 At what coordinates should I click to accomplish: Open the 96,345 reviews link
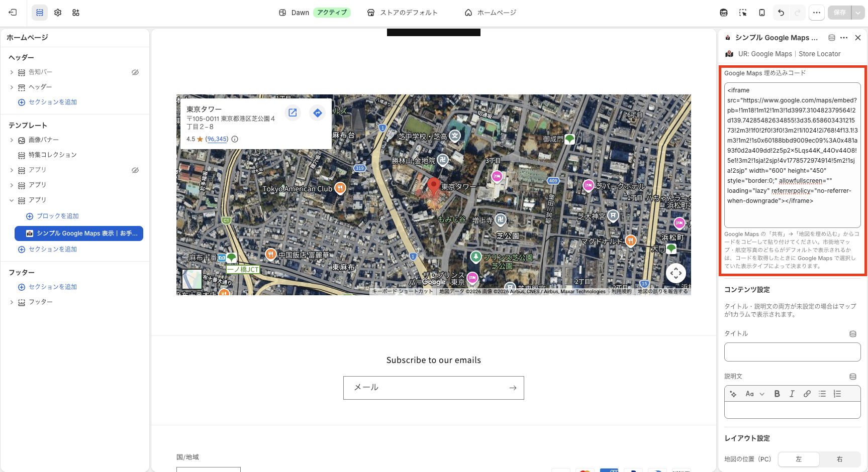pos(217,139)
